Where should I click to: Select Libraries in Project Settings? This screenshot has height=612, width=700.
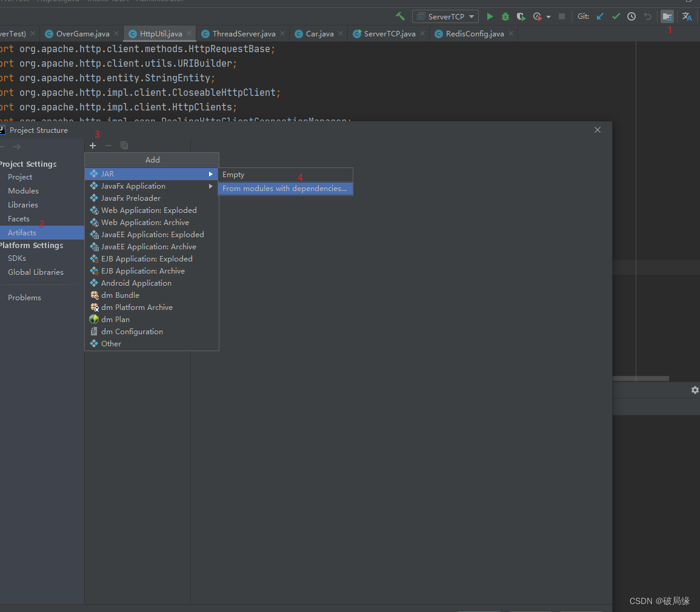click(23, 204)
